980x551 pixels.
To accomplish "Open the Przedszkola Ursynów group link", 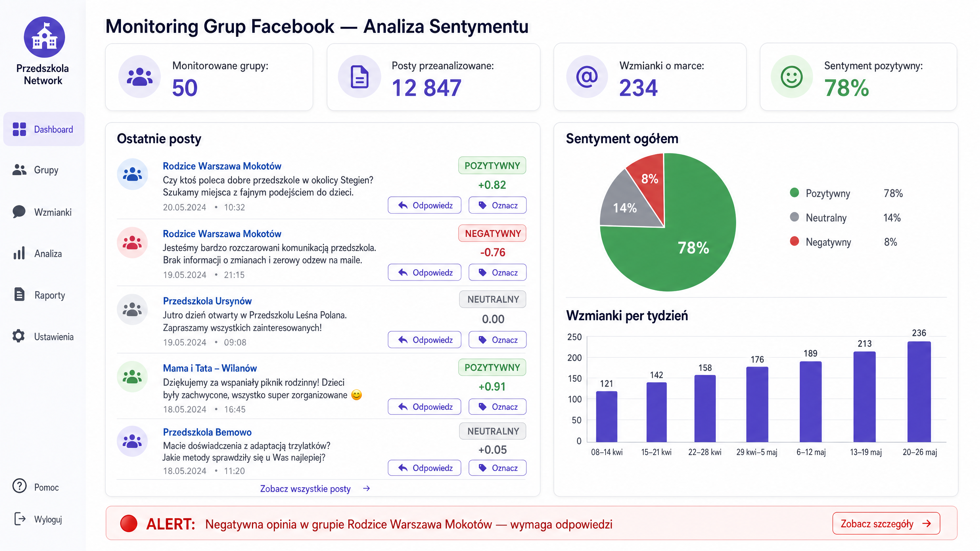I will 207,301.
